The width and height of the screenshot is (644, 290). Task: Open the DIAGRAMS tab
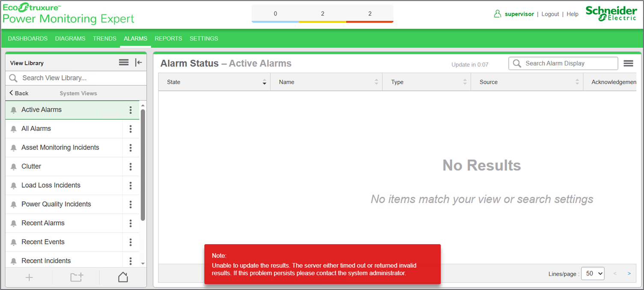(70, 38)
